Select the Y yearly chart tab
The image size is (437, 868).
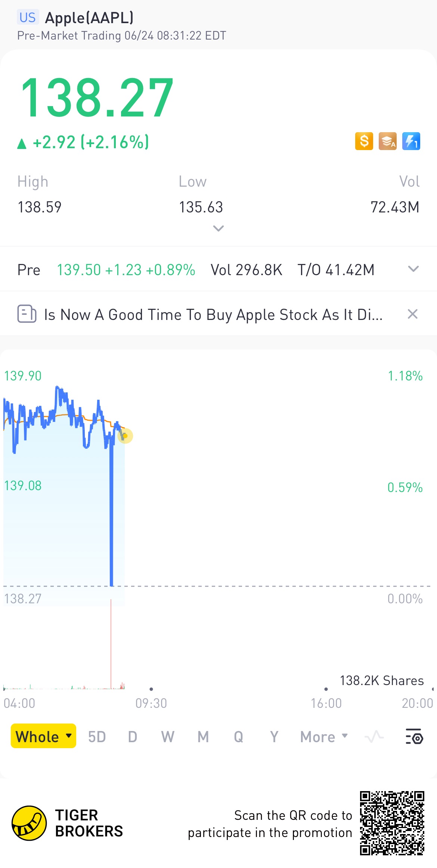click(274, 737)
